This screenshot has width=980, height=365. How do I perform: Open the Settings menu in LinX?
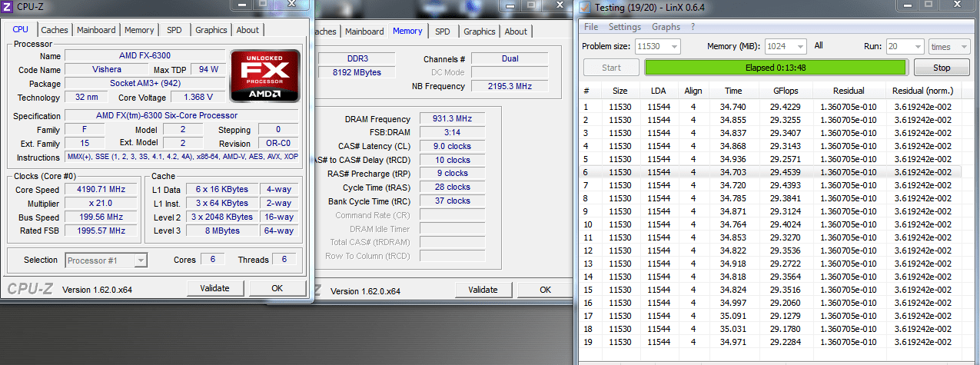point(624,27)
